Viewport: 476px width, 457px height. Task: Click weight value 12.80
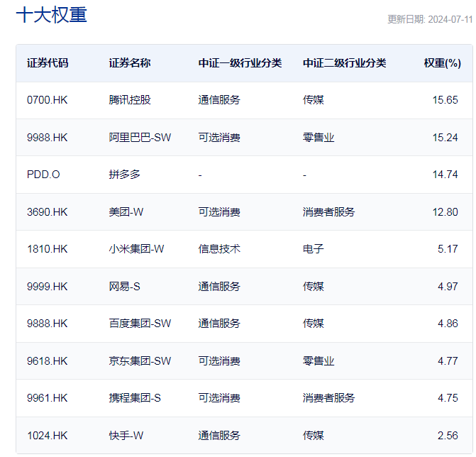445,212
